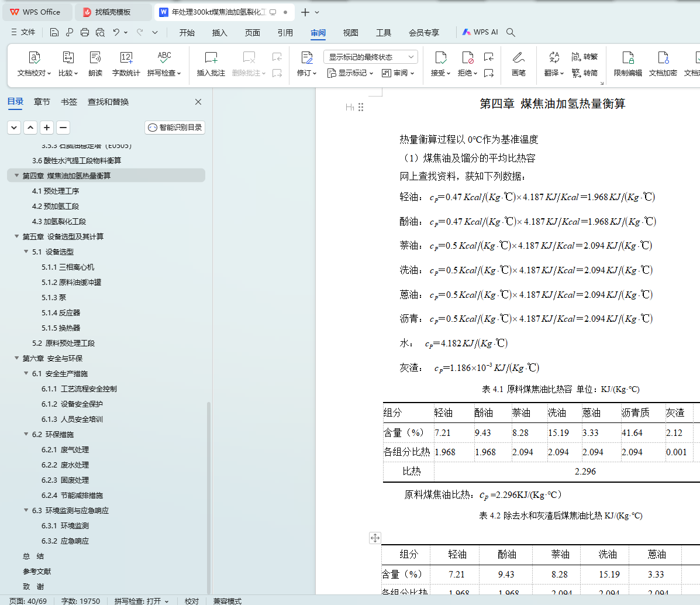The height and width of the screenshot is (605, 700).
Task: Click the expand-down arrow button in outline
Action: [14, 128]
